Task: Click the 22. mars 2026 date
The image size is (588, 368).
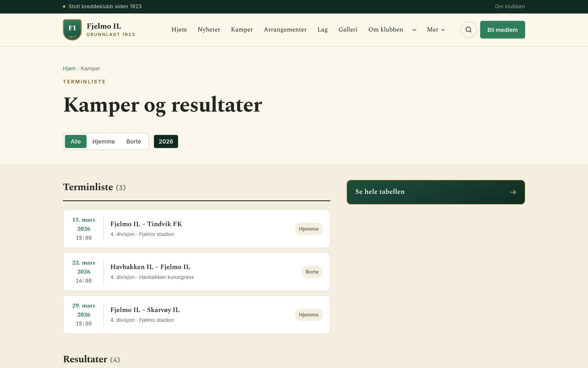Action: (x=83, y=267)
